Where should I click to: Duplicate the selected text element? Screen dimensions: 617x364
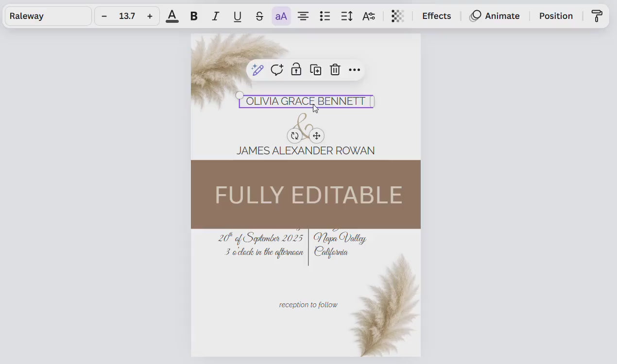(x=316, y=69)
